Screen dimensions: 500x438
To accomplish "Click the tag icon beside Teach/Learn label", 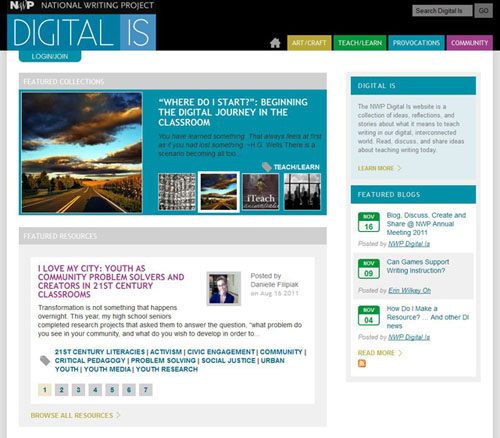I will 267,167.
